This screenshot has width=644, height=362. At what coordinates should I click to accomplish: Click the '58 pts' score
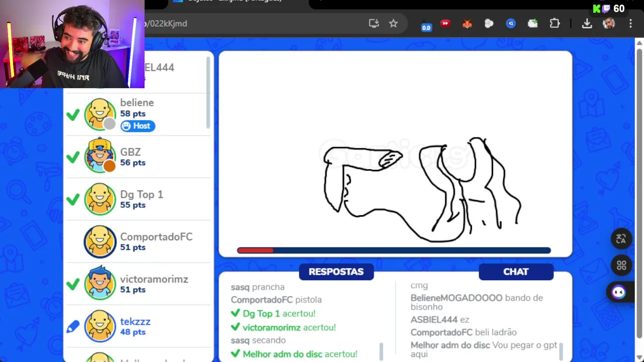(x=133, y=114)
